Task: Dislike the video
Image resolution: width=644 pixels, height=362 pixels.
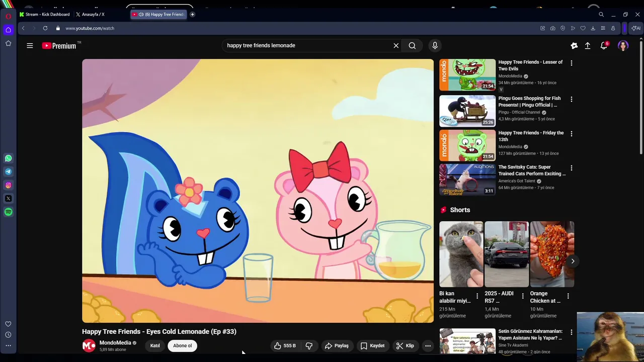Action: 309,346
